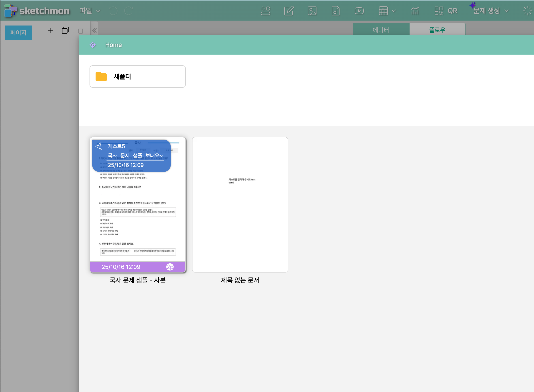
Task: Switch to the 에디터 tab
Action: click(x=380, y=30)
